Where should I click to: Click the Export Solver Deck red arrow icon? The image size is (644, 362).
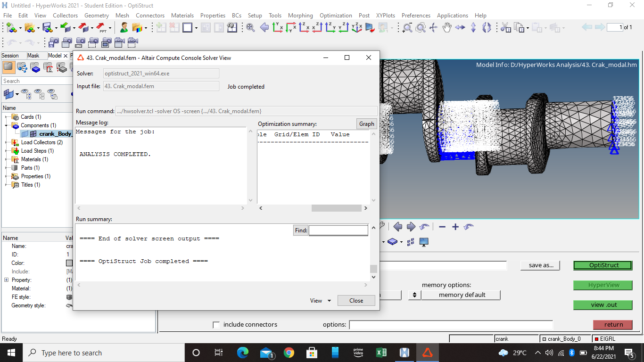pos(83,28)
